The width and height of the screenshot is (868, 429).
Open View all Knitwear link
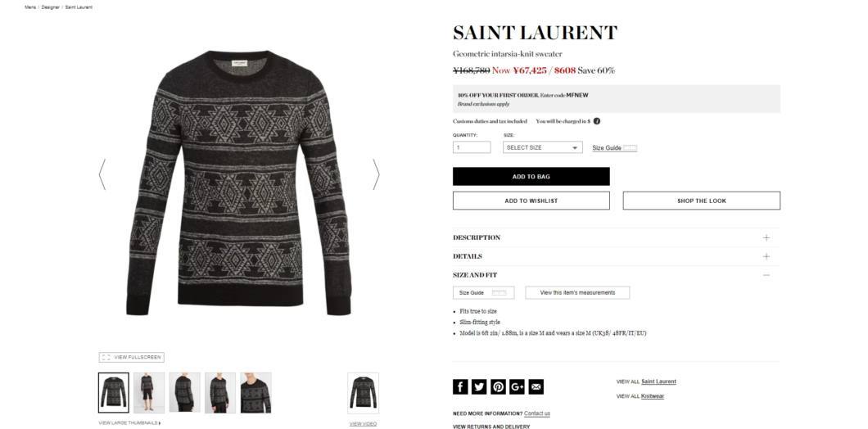653,396
